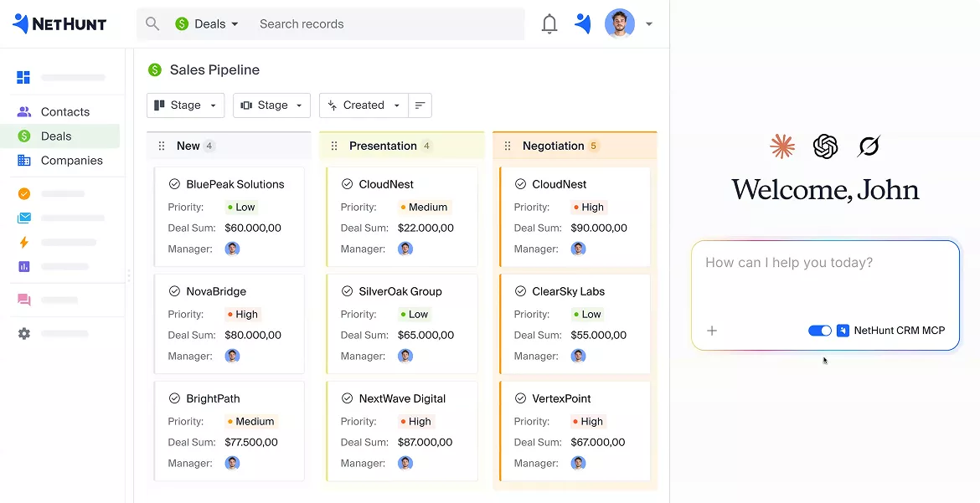Click the $77.500,00 deal sum
The image size is (980, 503).
click(x=252, y=443)
